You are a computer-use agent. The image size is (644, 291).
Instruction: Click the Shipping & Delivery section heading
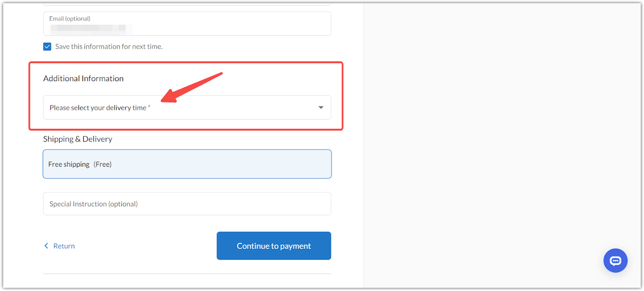point(78,139)
